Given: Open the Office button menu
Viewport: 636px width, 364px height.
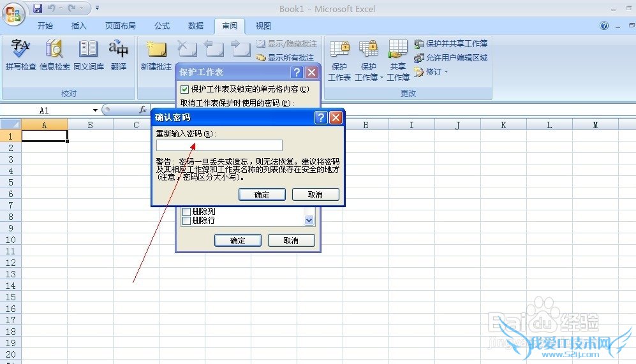Looking at the screenshot, I should [x=13, y=13].
